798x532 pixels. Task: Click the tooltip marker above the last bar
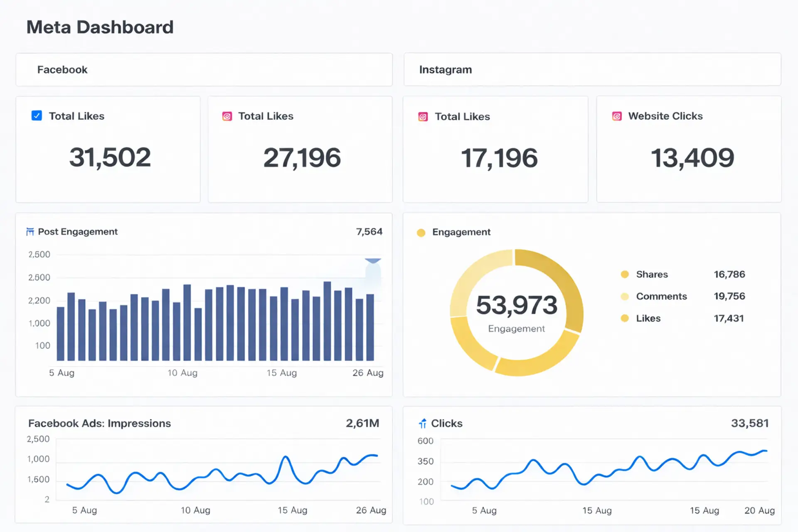[x=373, y=261]
